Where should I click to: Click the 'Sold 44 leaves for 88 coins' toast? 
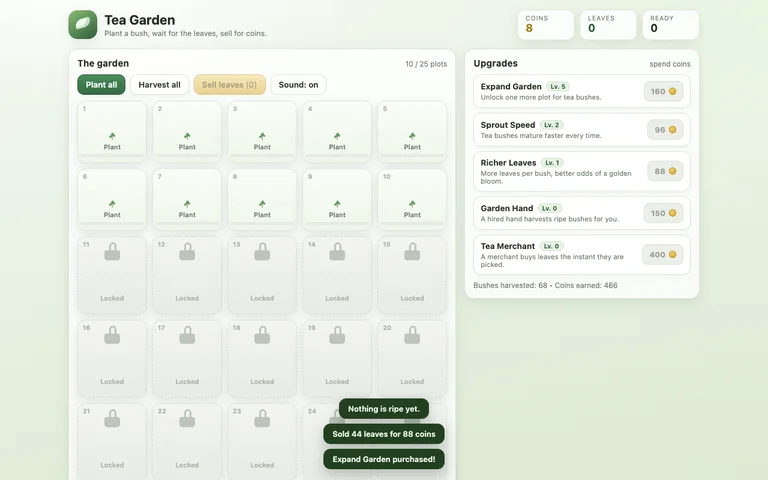pos(384,434)
